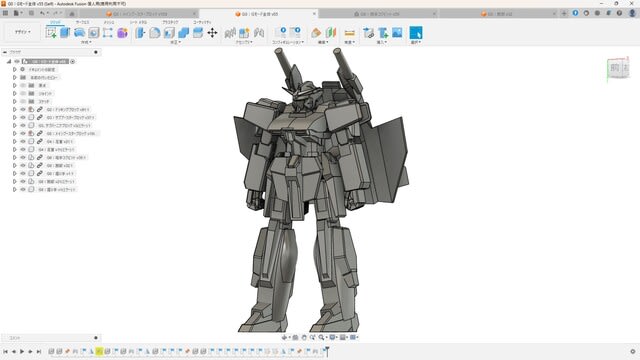The image size is (640, 360).
Task: Collapse the root component tree
Action: (9, 61)
